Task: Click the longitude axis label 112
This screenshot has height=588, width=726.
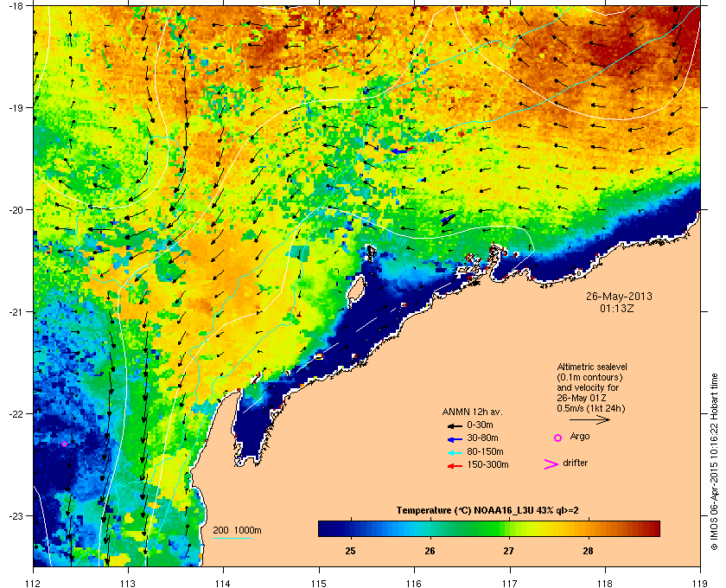Action: [33, 583]
